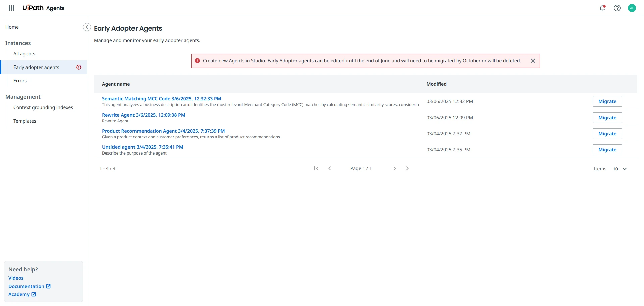This screenshot has width=644, height=306.
Task: Migrate the Semantic Matching MCC Code agent
Action: click(607, 101)
